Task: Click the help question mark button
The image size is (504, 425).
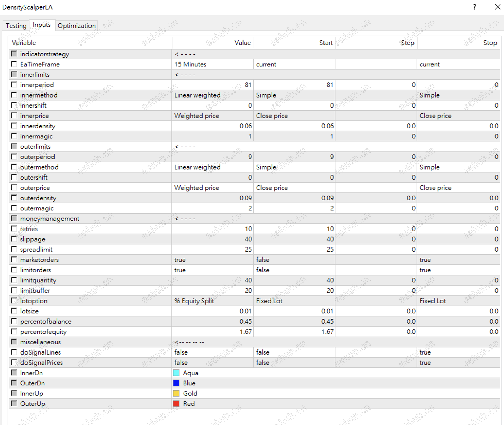Action: [474, 7]
